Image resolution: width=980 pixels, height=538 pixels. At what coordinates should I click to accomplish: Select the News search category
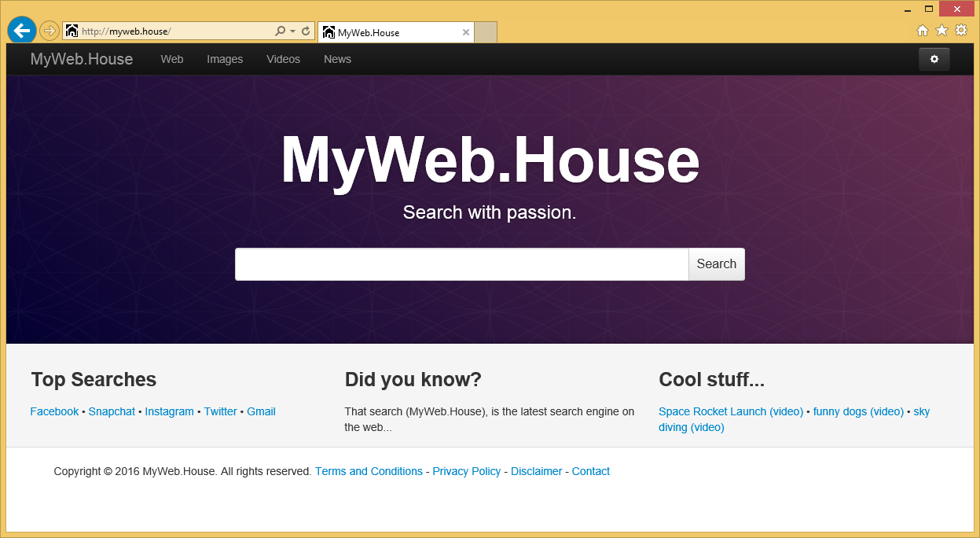tap(337, 59)
